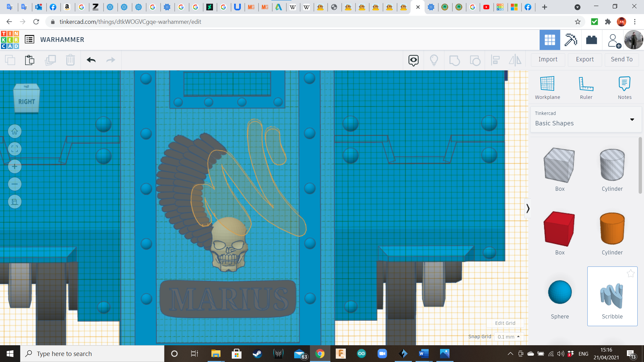Pick the red Box shape
The height and width of the screenshot is (362, 644).
point(559,229)
